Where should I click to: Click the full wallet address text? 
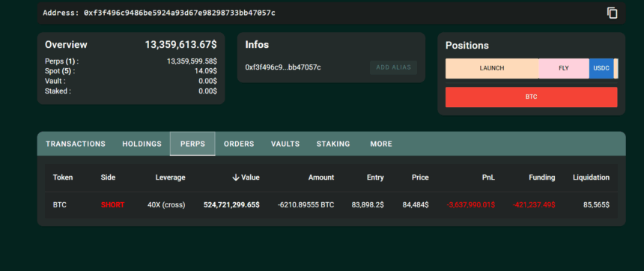coord(180,13)
